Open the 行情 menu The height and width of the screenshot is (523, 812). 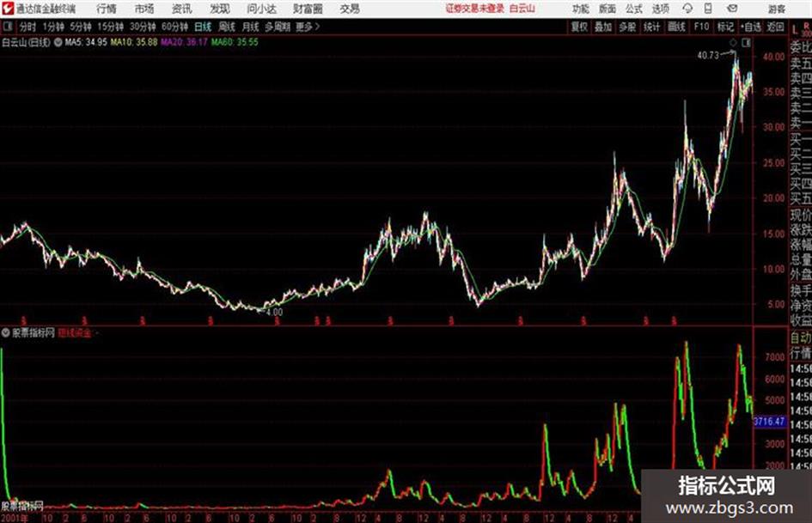(x=107, y=9)
